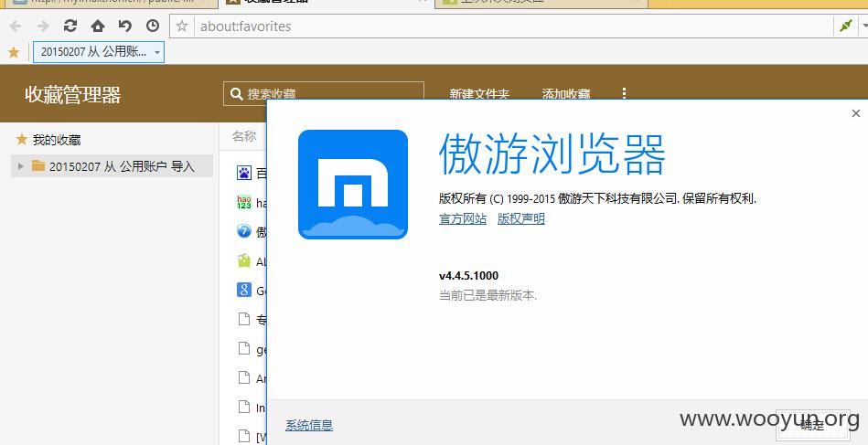Viewport: 868px width, 445px height.
Task: Click the favorites bar star icon
Action: coord(14,52)
